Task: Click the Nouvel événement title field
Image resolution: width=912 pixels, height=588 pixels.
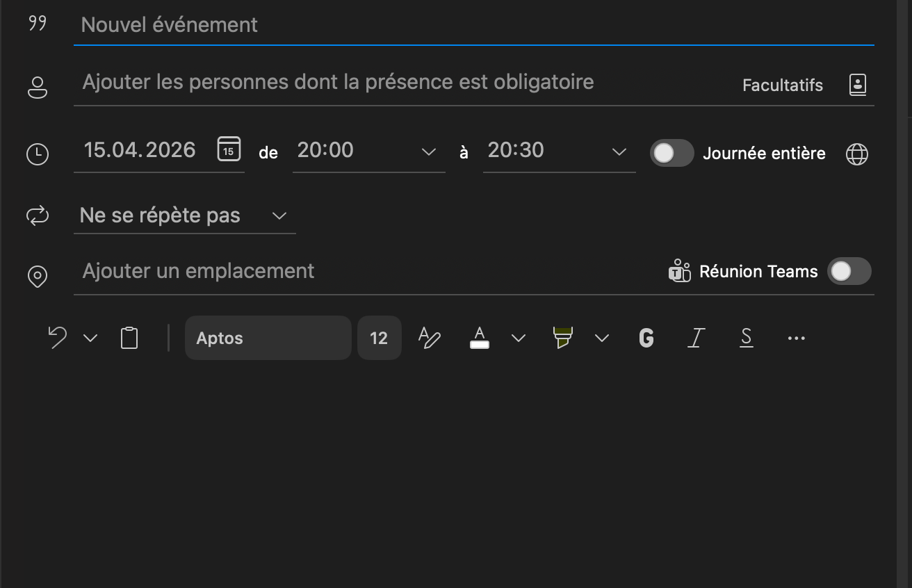Action: tap(473, 25)
